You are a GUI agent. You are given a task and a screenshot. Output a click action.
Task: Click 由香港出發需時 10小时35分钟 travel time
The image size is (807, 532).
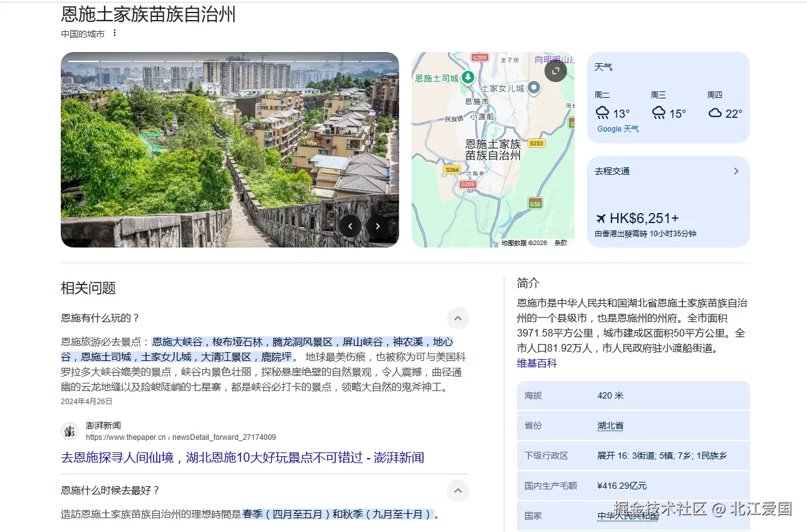[645, 234]
